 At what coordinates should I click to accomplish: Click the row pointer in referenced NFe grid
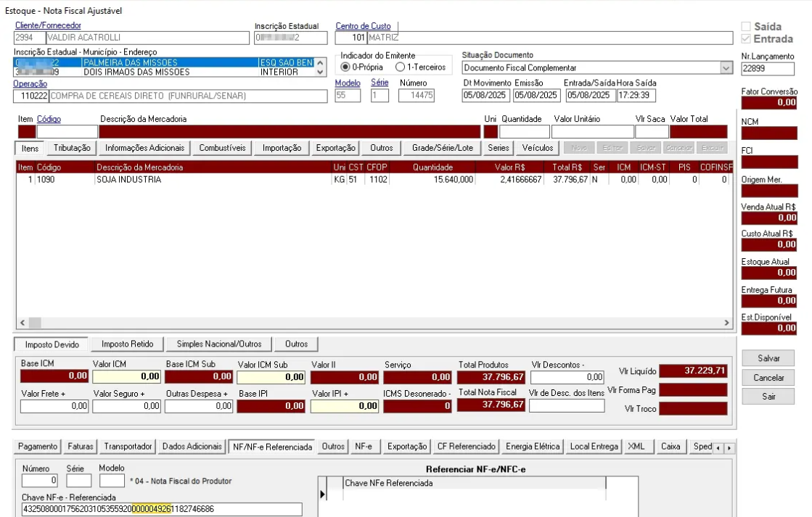click(x=323, y=495)
